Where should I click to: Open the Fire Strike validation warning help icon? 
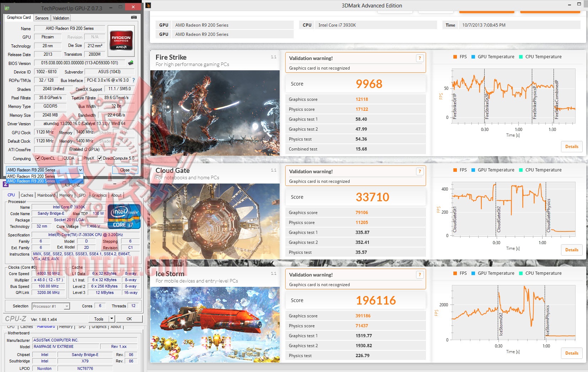(420, 58)
